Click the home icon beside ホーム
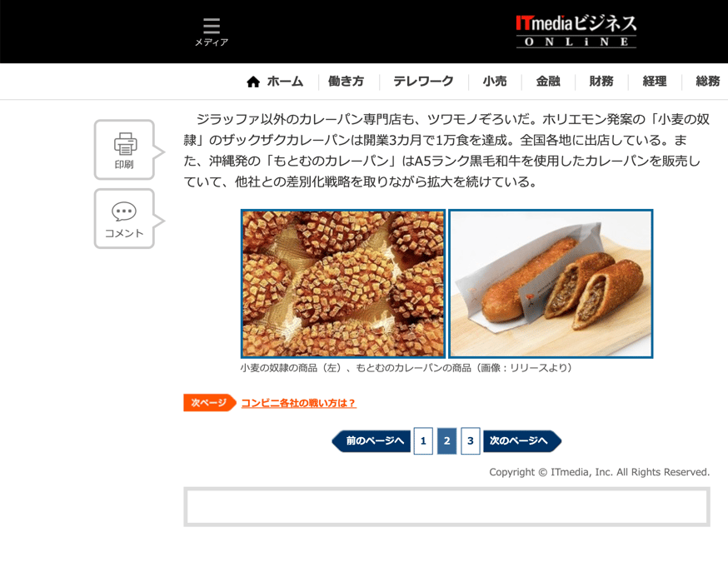Screen dimensions: 728x562 pyautogui.click(x=253, y=82)
